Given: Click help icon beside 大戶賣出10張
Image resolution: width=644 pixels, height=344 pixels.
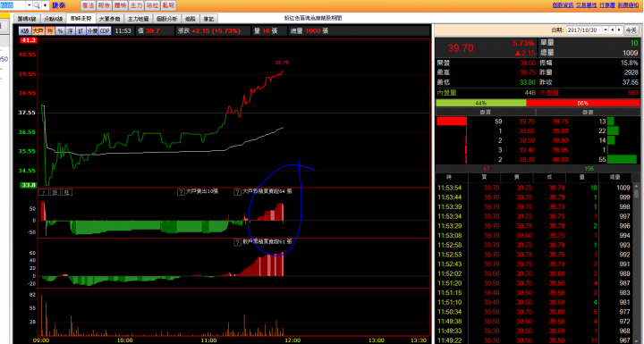Looking at the screenshot, I should tap(181, 192).
